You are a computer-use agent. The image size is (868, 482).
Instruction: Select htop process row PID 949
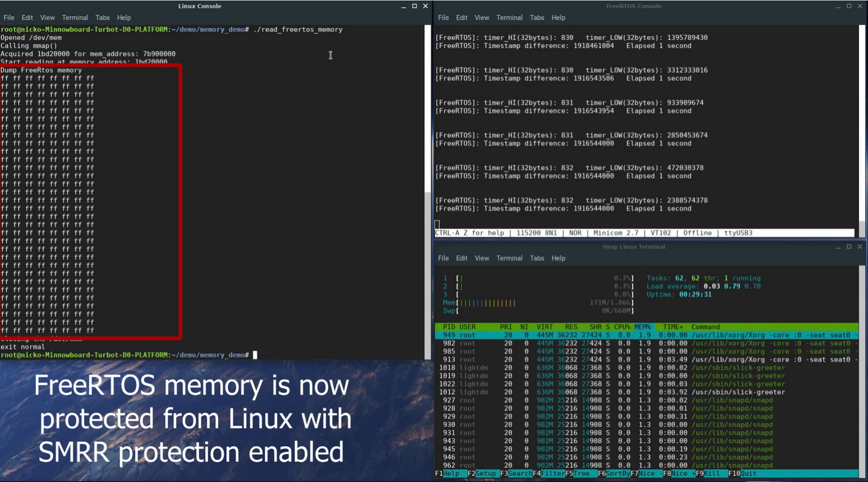coord(647,335)
